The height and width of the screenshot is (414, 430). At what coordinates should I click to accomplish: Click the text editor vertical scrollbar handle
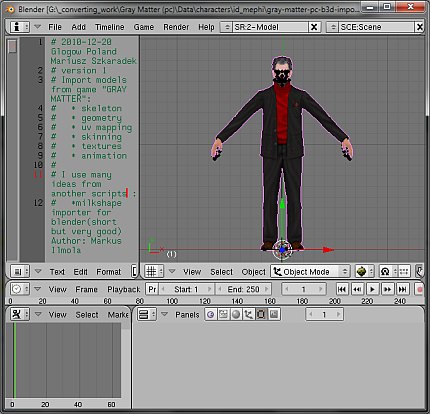(x=12, y=46)
